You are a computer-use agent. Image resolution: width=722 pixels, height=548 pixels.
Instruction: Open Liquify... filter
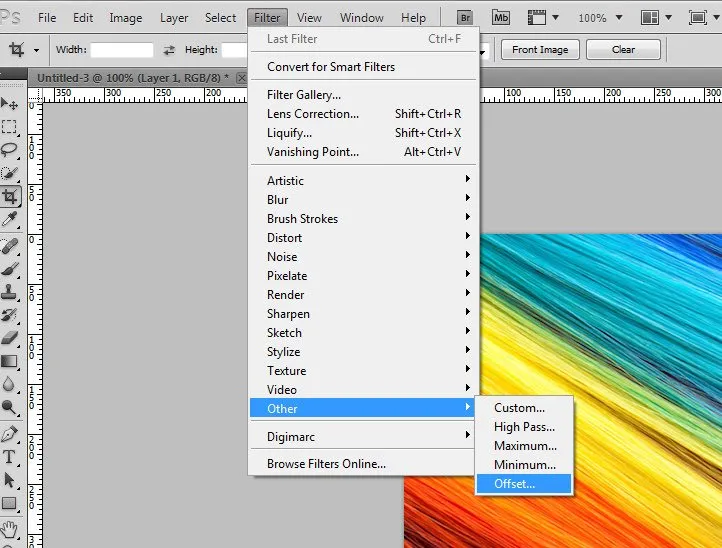(362, 133)
